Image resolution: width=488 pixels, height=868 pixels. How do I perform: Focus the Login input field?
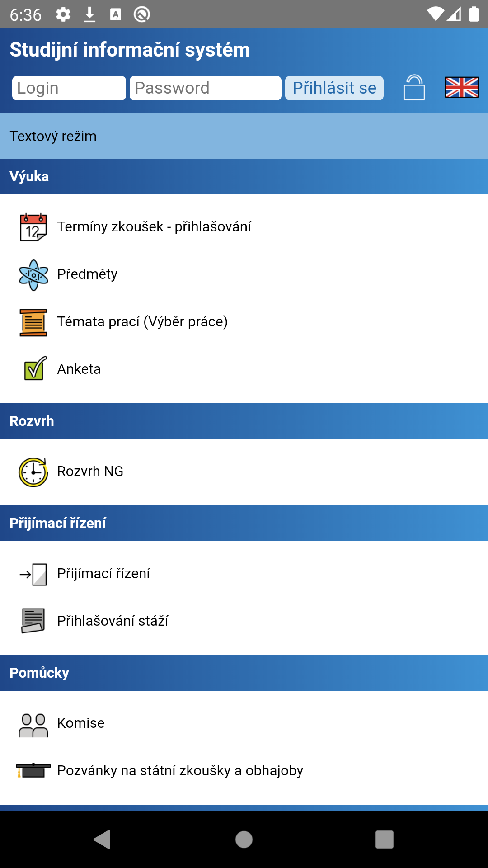pyautogui.click(x=69, y=88)
